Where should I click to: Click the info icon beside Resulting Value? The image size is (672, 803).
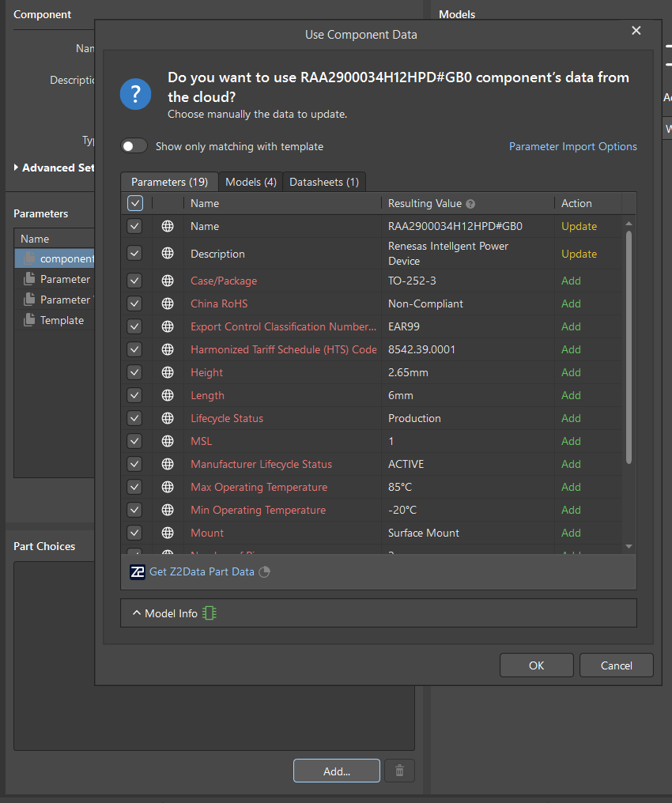click(x=470, y=204)
